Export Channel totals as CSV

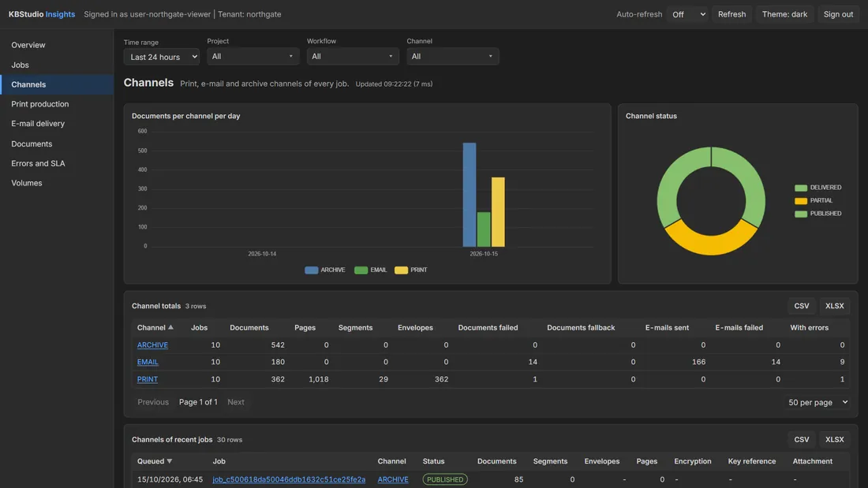(801, 306)
